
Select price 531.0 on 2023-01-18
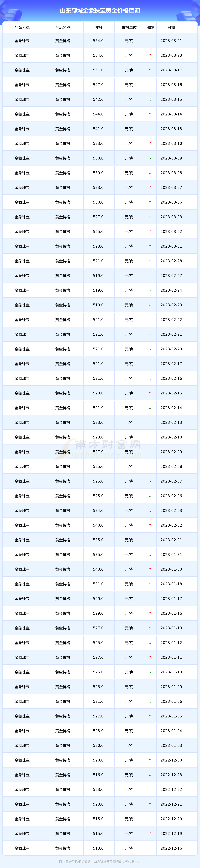tap(98, 584)
